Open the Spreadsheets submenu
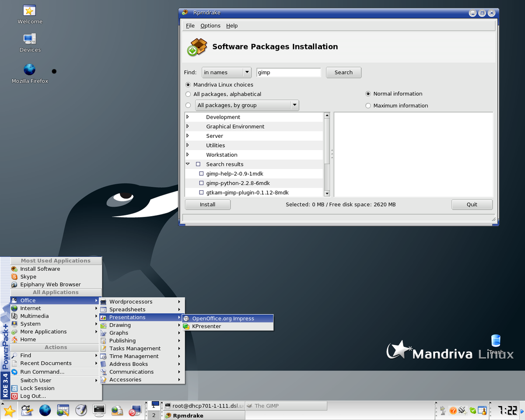The width and height of the screenshot is (525, 420). [142, 309]
